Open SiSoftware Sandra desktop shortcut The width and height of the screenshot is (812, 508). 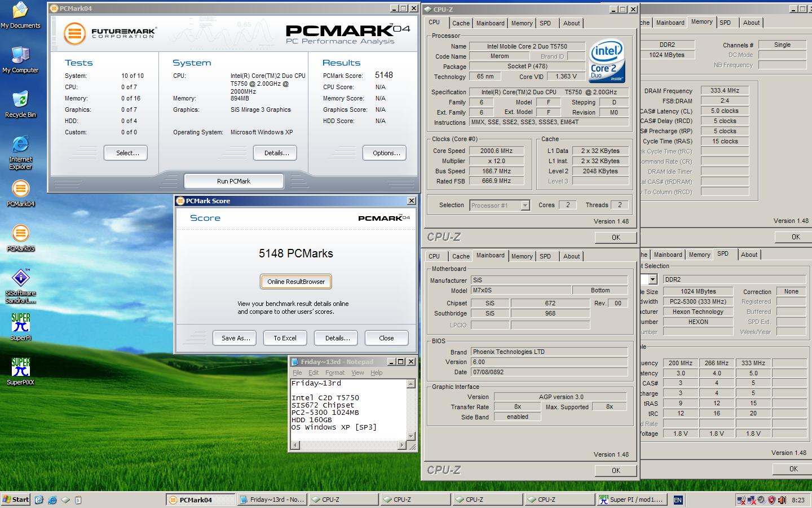[x=20, y=286]
